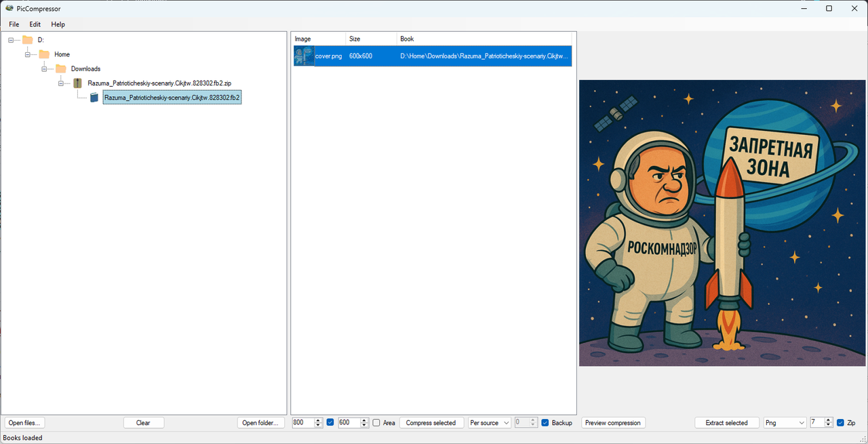Collapse the Downloads tree node
The image size is (868, 444).
click(x=44, y=68)
